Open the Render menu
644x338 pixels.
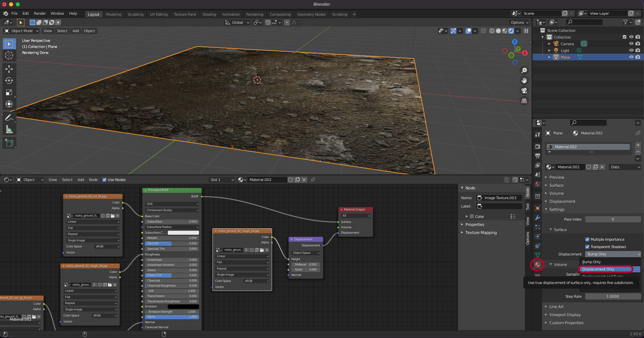40,13
